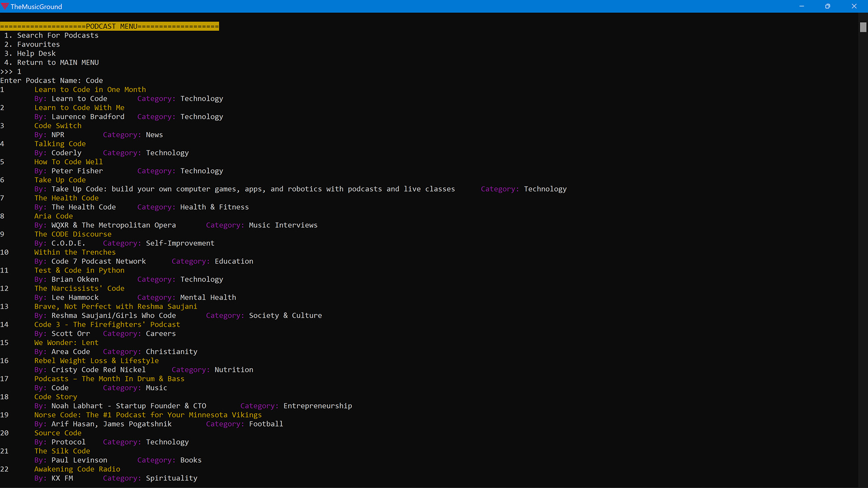This screenshot has height=488, width=868.
Task: Click 'Code Story' podcast title
Action: (x=56, y=397)
